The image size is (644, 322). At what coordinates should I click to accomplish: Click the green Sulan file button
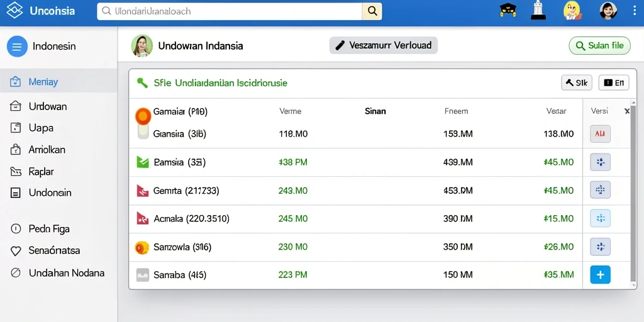pos(599,45)
